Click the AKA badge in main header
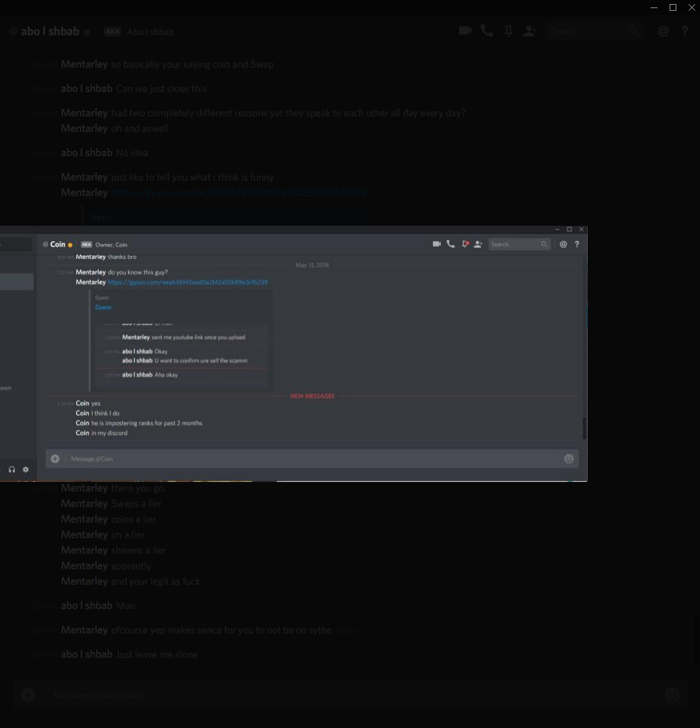 point(112,32)
